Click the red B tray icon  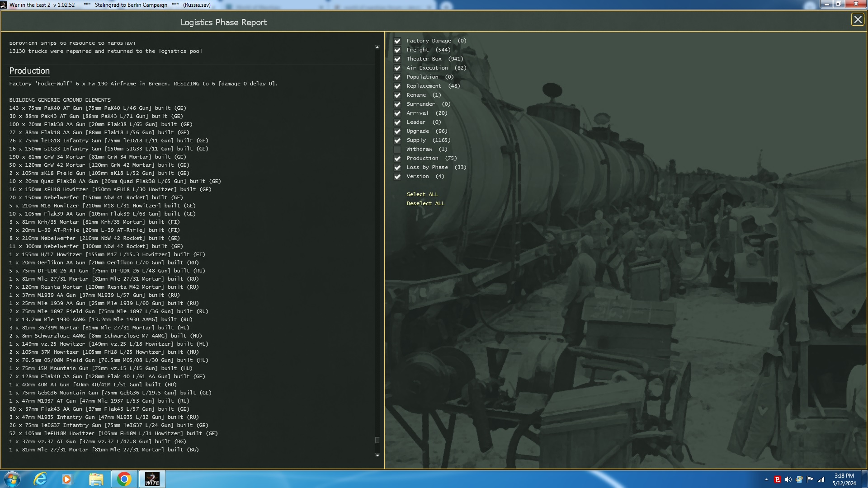pyautogui.click(x=777, y=479)
